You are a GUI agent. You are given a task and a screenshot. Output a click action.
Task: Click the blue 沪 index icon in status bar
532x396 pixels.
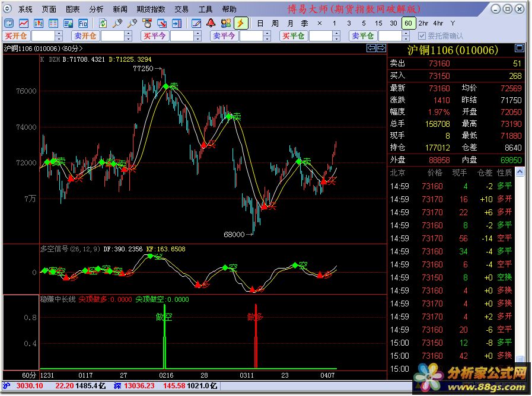tap(7, 386)
